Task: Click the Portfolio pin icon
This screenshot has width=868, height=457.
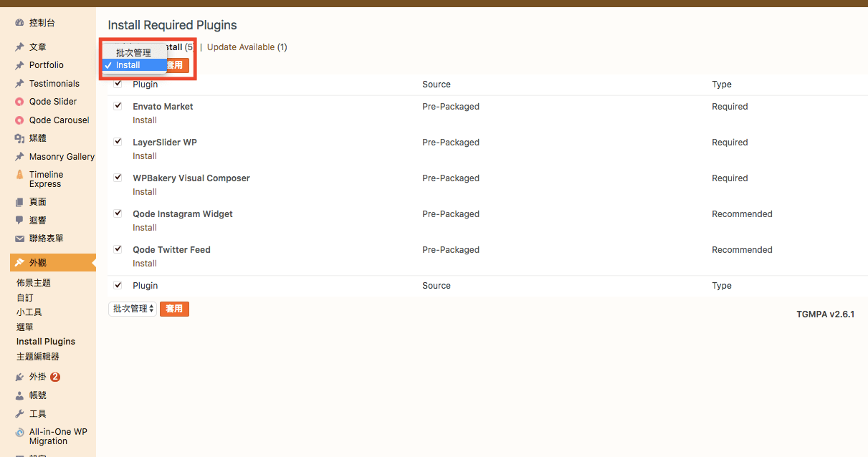Action: click(20, 65)
